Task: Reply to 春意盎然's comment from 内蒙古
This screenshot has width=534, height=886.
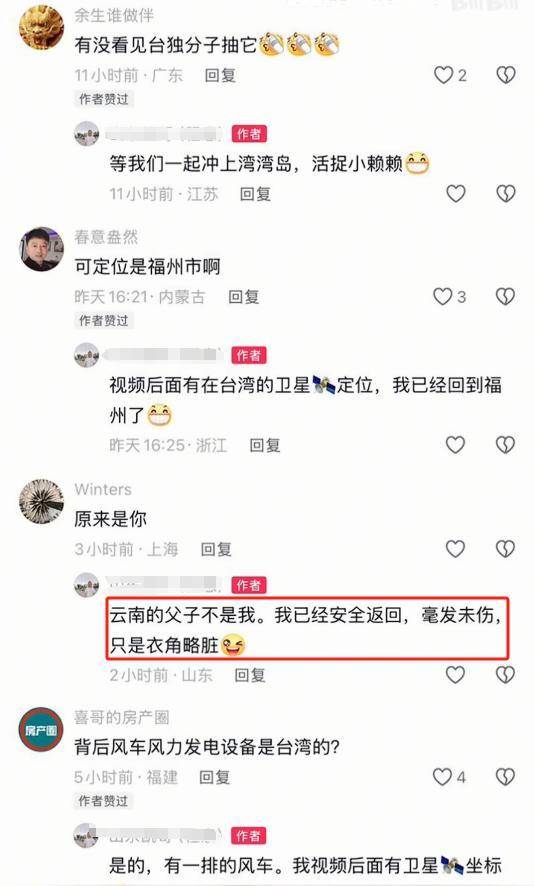Action: (x=244, y=297)
